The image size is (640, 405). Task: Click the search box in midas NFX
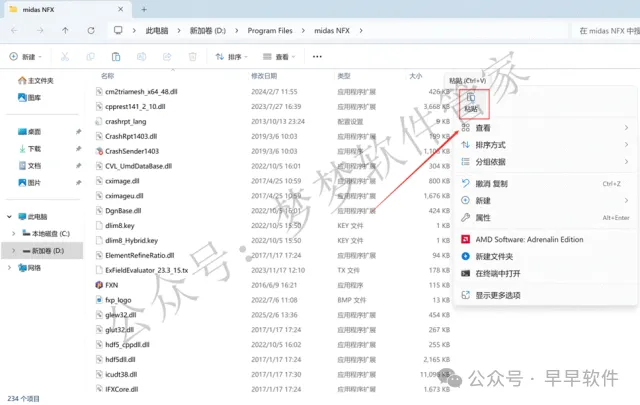pos(606,31)
